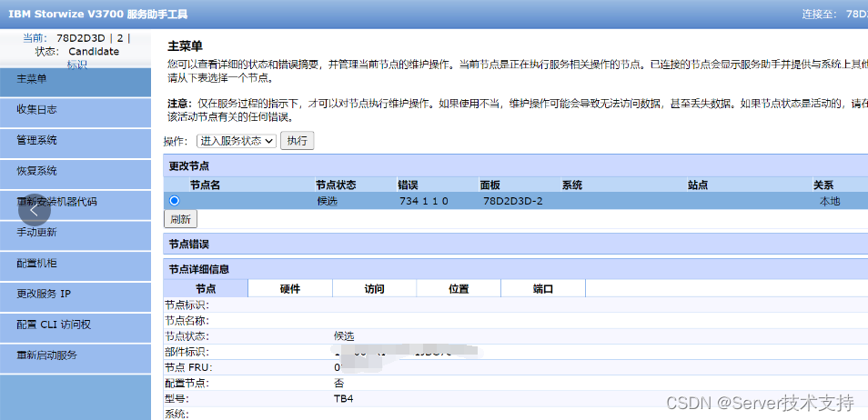Viewport: 868px width, 420px height.
Task: Click the 节点状态 detail value 候选
Action: pos(344,335)
